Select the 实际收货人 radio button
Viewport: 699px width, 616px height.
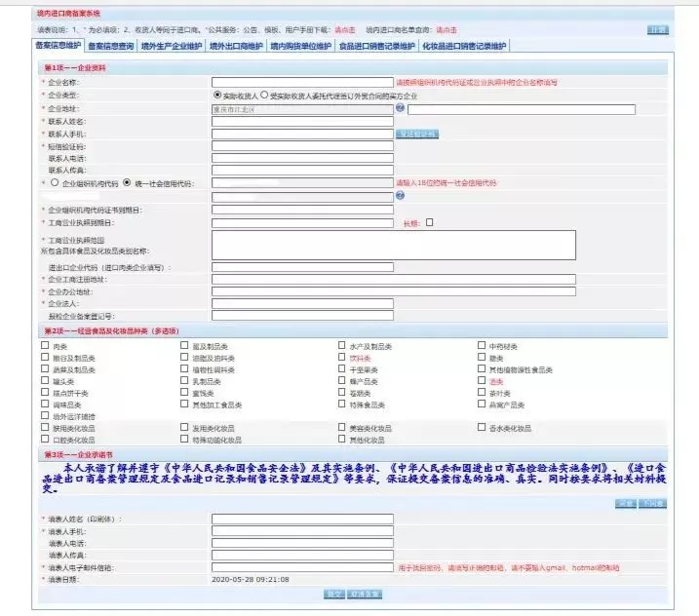pos(217,96)
